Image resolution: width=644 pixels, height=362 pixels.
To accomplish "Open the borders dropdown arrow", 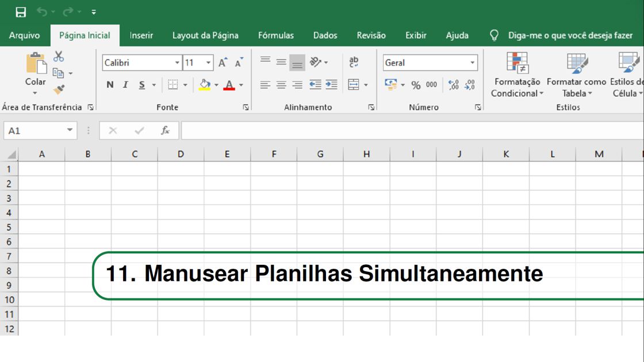I will coord(185,85).
